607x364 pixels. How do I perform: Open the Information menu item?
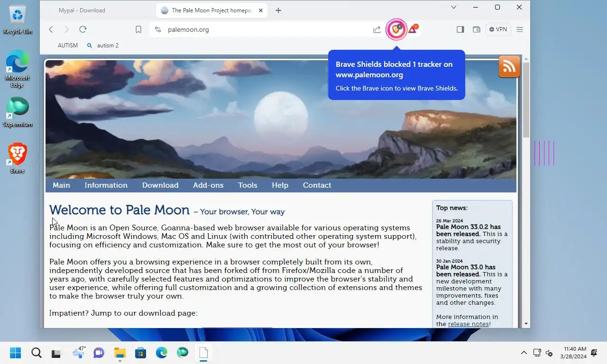(106, 185)
